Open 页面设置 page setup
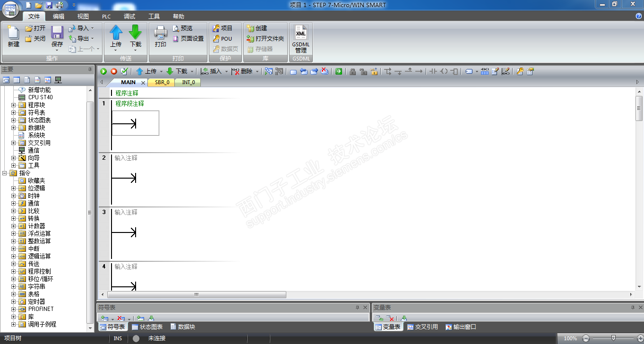This screenshot has height=344, width=644. tap(188, 39)
